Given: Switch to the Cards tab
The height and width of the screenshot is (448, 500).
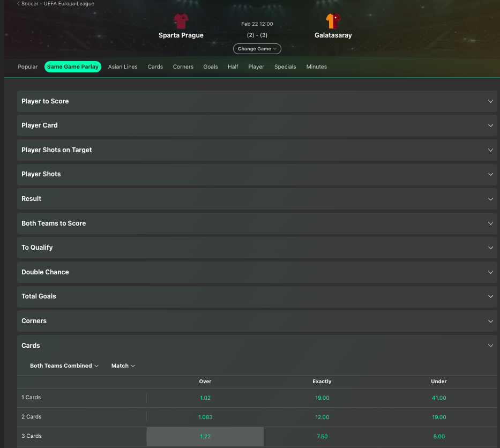Looking at the screenshot, I should pos(155,66).
